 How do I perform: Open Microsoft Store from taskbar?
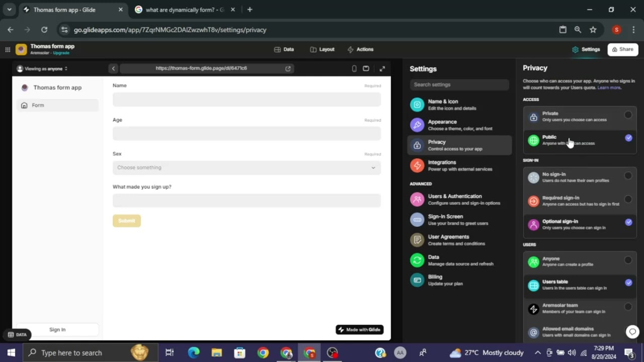[x=239, y=352]
